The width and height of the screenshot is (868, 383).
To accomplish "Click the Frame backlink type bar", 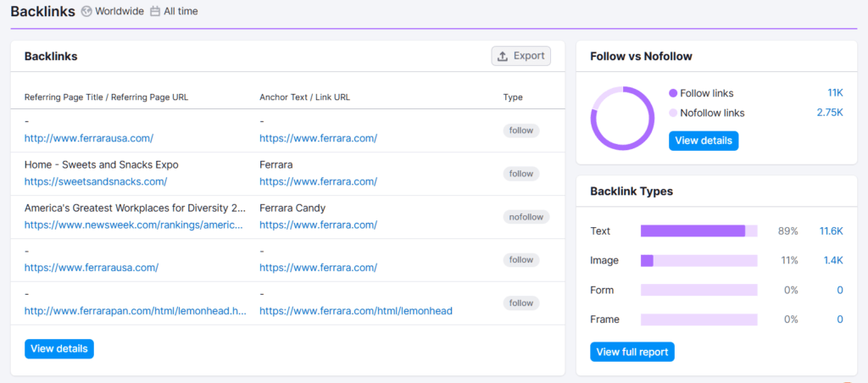I will (x=699, y=319).
